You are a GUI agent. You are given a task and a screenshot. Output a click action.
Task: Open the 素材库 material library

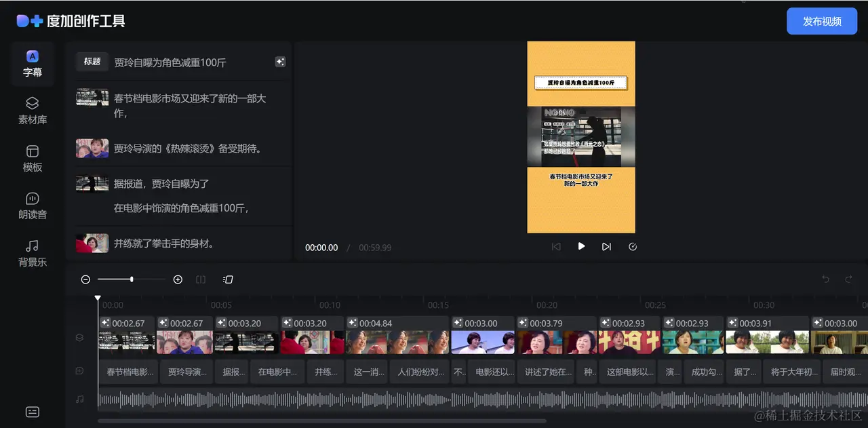coord(33,111)
